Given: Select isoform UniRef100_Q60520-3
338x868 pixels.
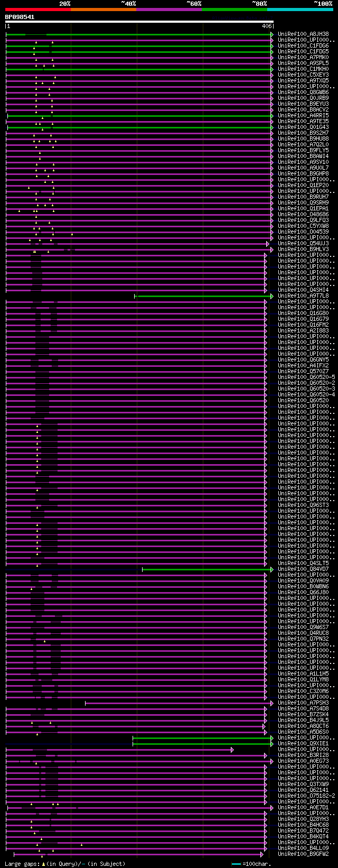Looking at the screenshot, I should point(306,389).
